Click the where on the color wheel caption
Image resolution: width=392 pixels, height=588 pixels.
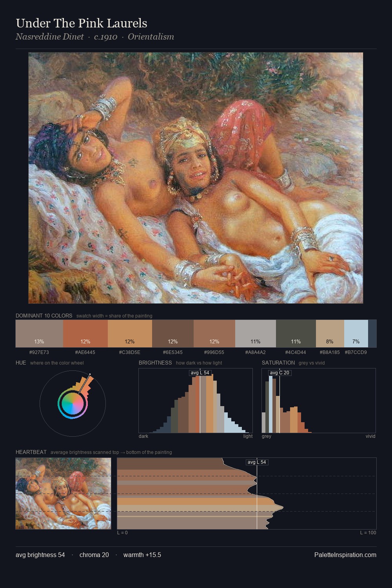57,363
